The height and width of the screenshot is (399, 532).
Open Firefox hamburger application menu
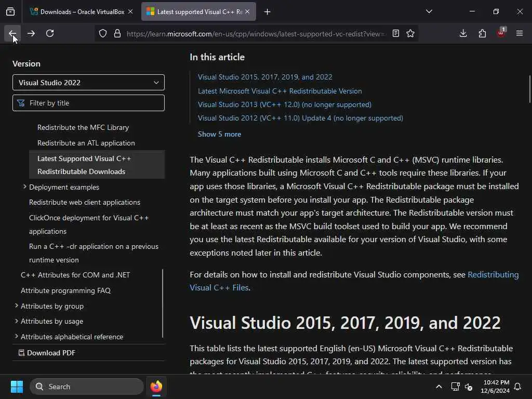pyautogui.click(x=520, y=33)
